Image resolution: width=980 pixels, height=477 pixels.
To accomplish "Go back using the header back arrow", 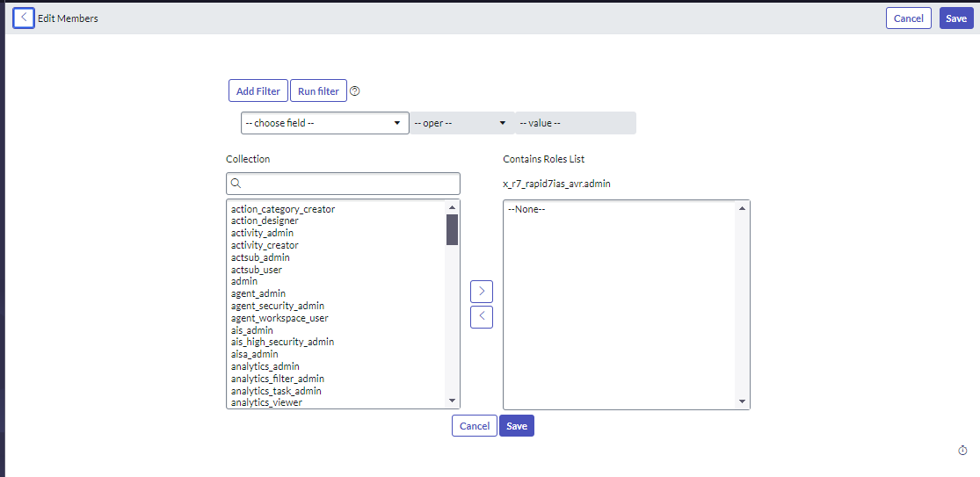I will [24, 18].
